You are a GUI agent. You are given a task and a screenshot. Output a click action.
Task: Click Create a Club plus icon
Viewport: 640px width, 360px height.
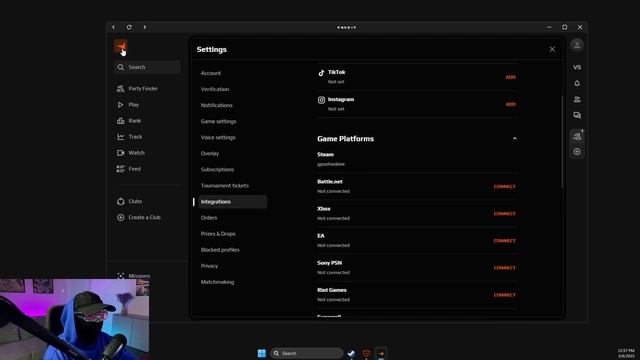click(120, 218)
